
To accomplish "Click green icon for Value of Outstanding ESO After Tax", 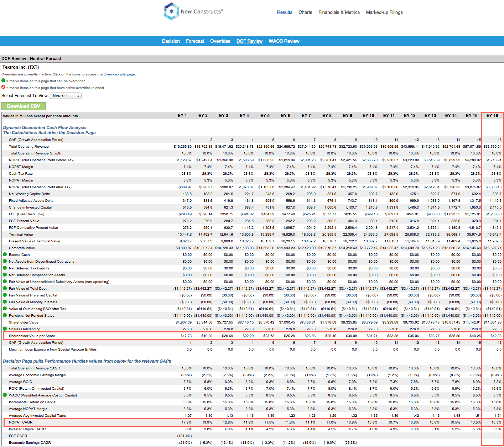I will point(5,309).
